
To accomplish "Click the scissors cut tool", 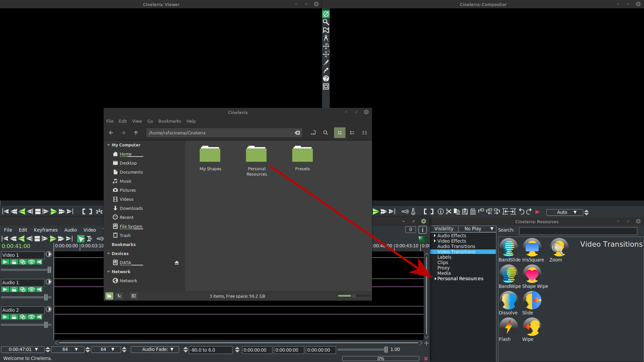I will pyautogui.click(x=448, y=212).
